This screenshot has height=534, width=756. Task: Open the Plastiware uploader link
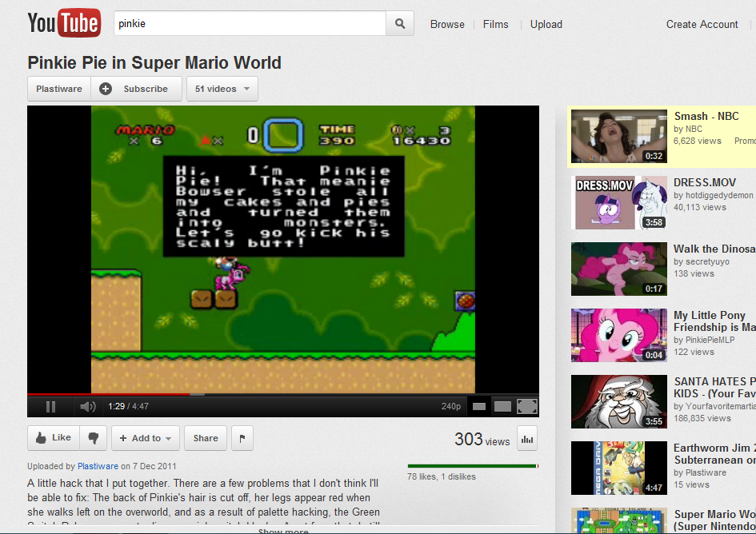(x=98, y=466)
